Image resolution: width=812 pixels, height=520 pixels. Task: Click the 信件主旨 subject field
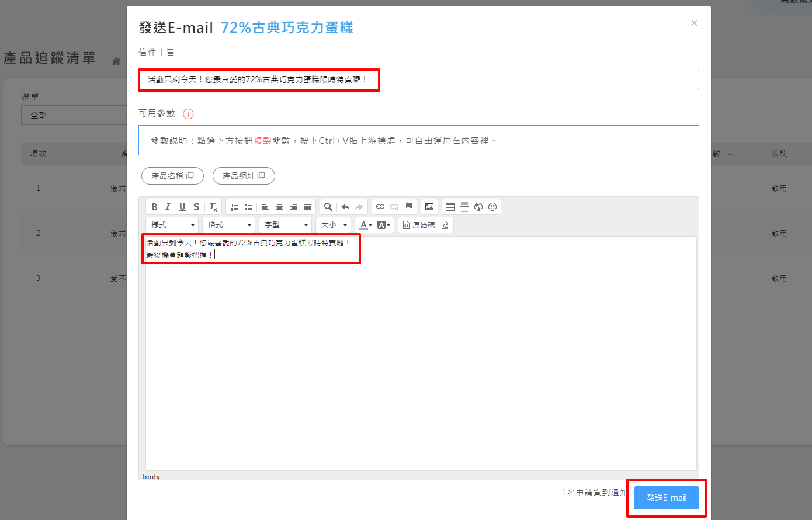click(x=526, y=79)
